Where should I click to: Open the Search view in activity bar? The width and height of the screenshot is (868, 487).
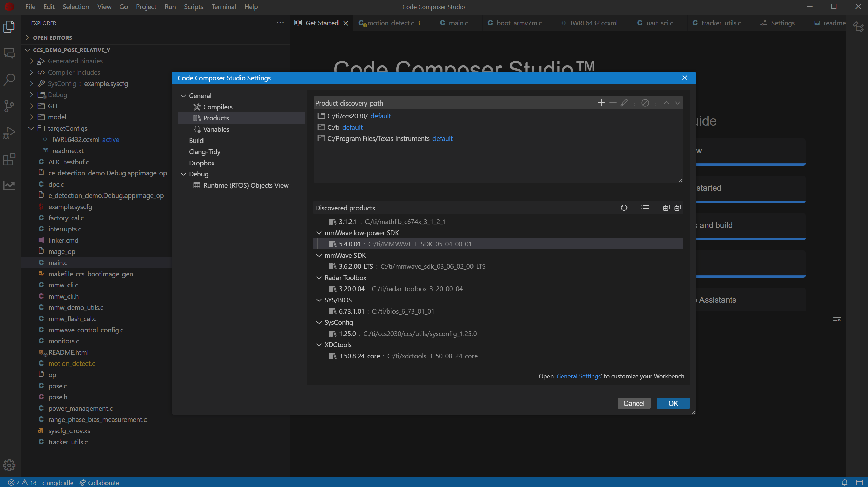point(9,79)
